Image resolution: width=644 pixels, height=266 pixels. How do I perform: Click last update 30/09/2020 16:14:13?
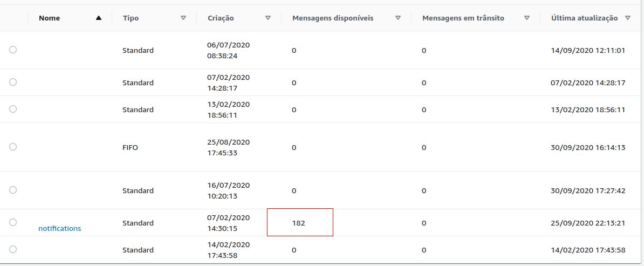tap(588, 147)
